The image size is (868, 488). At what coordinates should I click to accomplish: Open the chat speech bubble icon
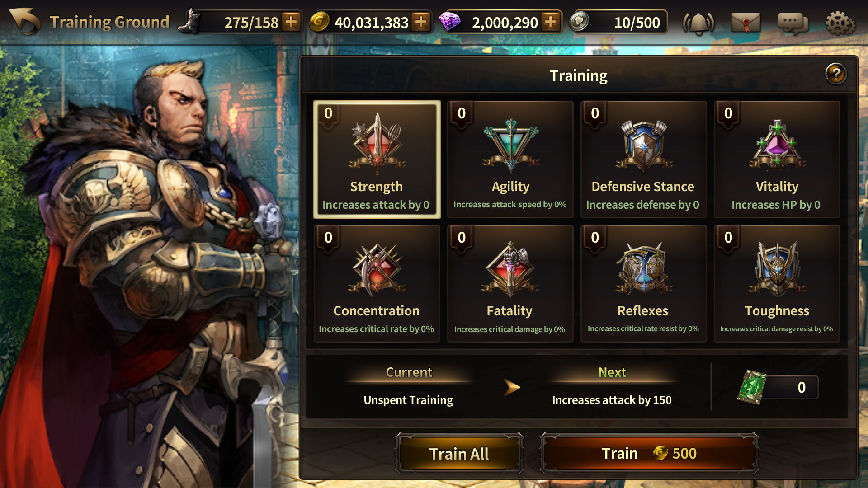[793, 23]
